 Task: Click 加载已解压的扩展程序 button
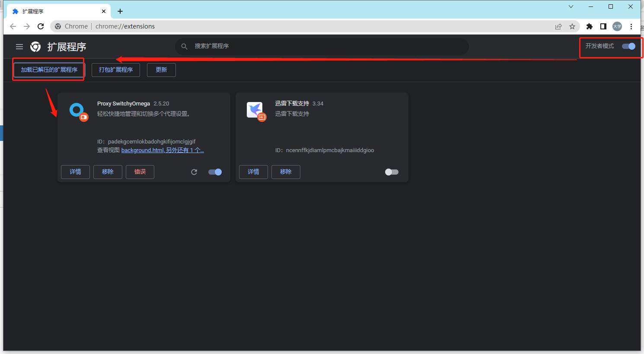click(49, 70)
